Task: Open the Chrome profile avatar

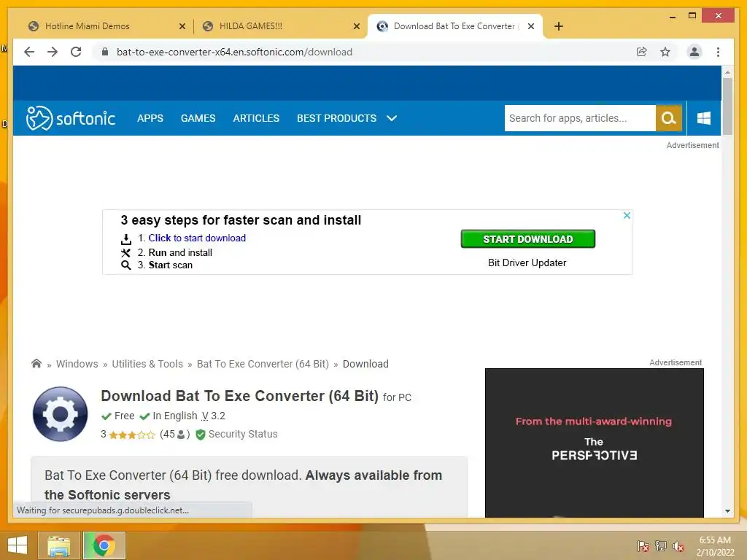Action: [x=694, y=52]
